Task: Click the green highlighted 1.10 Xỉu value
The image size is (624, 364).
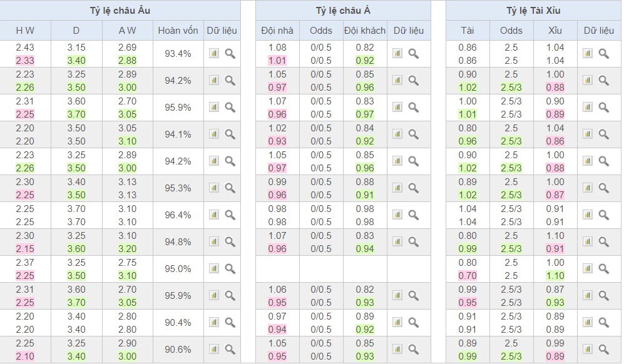Action: tap(555, 276)
